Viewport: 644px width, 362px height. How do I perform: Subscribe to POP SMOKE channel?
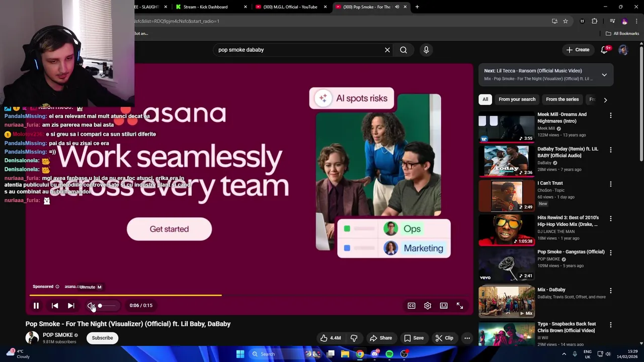(102, 338)
